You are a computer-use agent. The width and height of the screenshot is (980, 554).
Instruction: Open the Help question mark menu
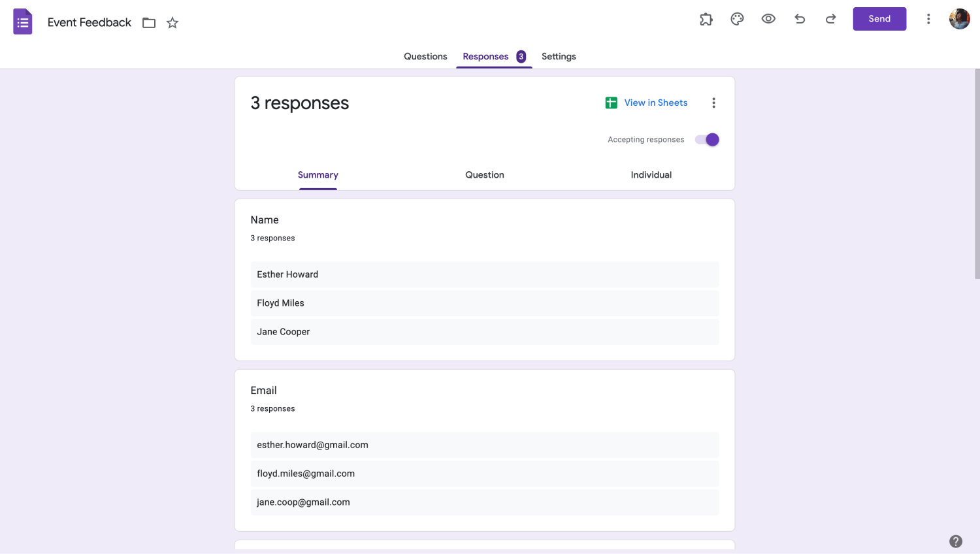(956, 541)
